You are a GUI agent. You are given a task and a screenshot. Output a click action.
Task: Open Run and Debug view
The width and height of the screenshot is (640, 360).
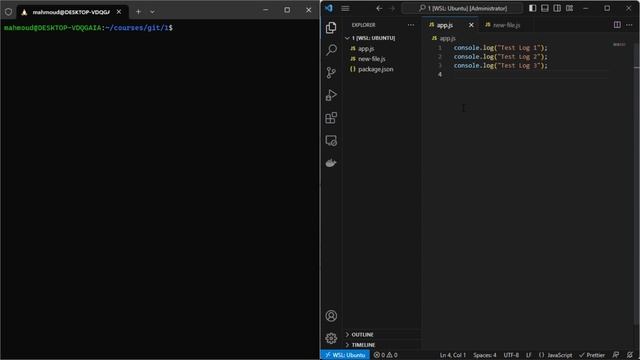click(331, 95)
